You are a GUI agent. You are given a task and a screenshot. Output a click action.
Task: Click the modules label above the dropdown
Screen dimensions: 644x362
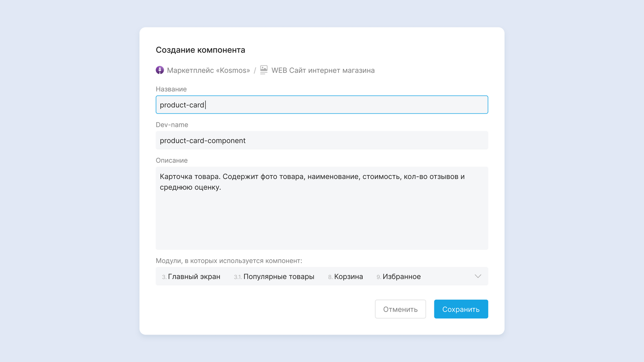(229, 261)
